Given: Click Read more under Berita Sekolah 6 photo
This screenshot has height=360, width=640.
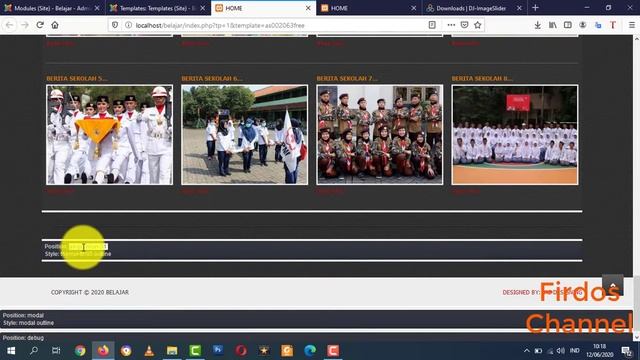Looking at the screenshot, I should pos(196,191).
